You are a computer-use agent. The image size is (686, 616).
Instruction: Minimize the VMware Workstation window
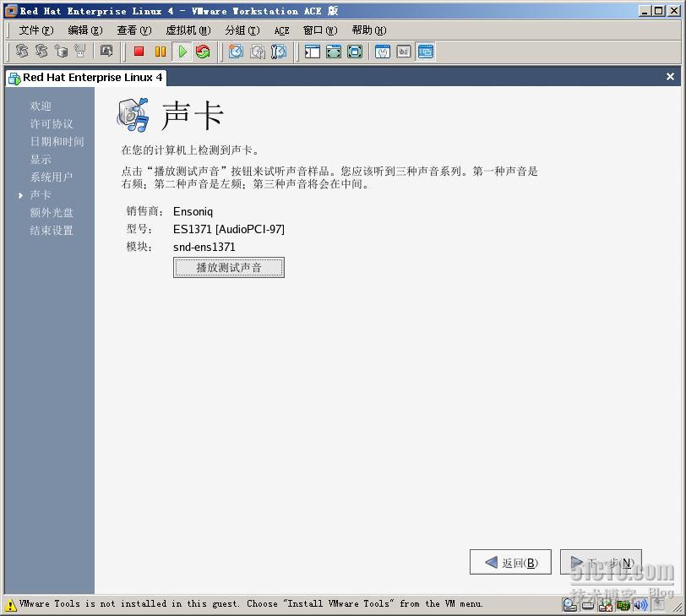(644, 11)
